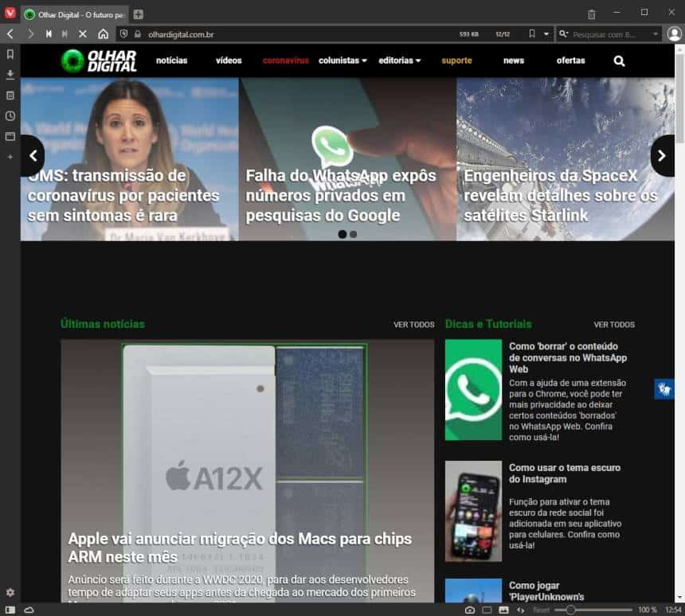Open Vivaldi settings gear icon
Viewport: 685px width, 616px height.
pyautogui.click(x=10, y=592)
